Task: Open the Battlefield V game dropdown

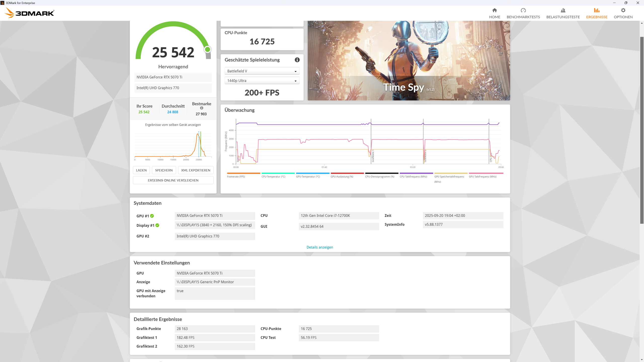Action: [x=262, y=71]
